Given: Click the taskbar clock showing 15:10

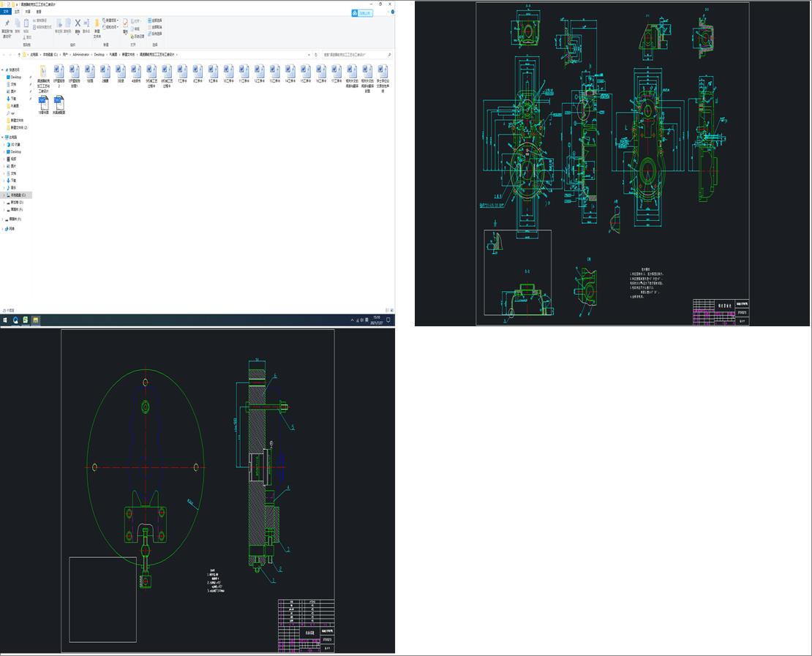Looking at the screenshot, I should (377, 320).
